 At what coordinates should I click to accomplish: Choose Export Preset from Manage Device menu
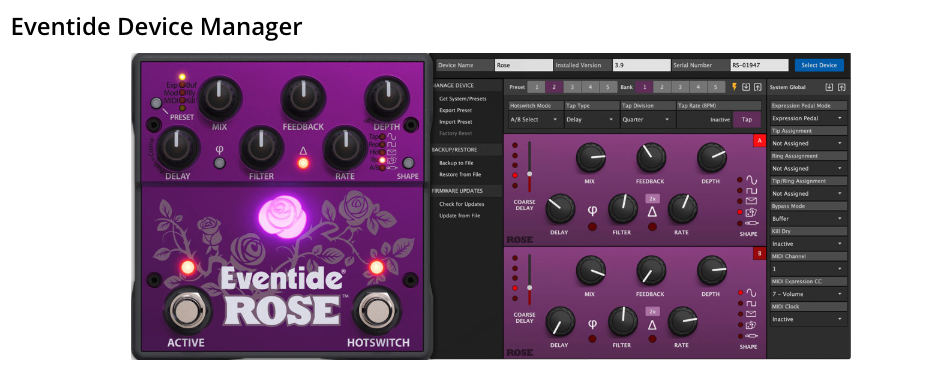click(x=456, y=110)
